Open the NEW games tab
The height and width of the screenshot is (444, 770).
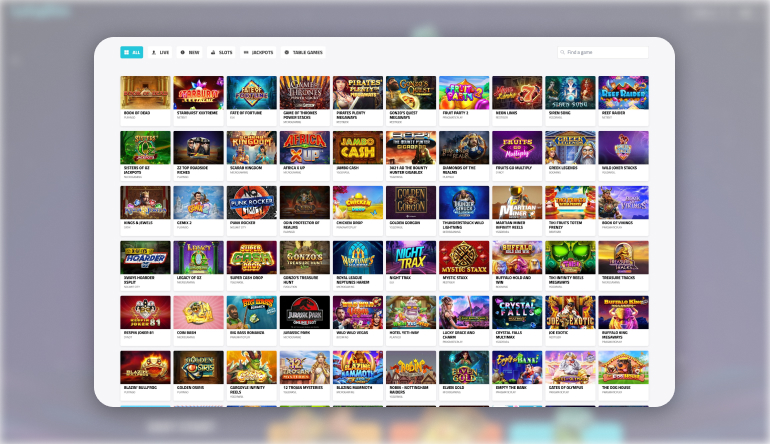(190, 52)
